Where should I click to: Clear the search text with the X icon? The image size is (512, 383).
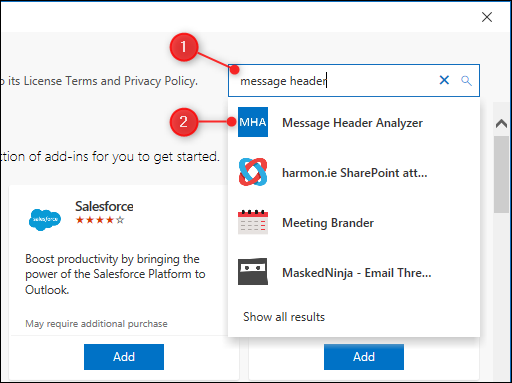[x=444, y=80]
